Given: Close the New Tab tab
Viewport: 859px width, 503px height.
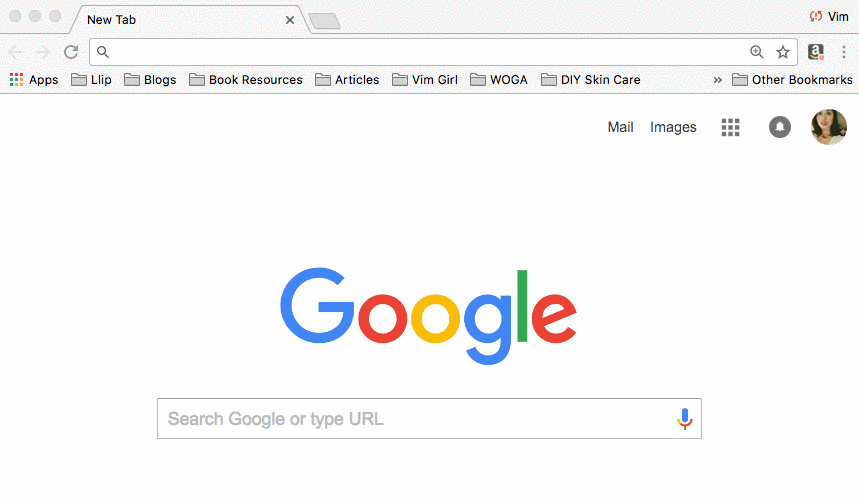Looking at the screenshot, I should click(x=290, y=20).
